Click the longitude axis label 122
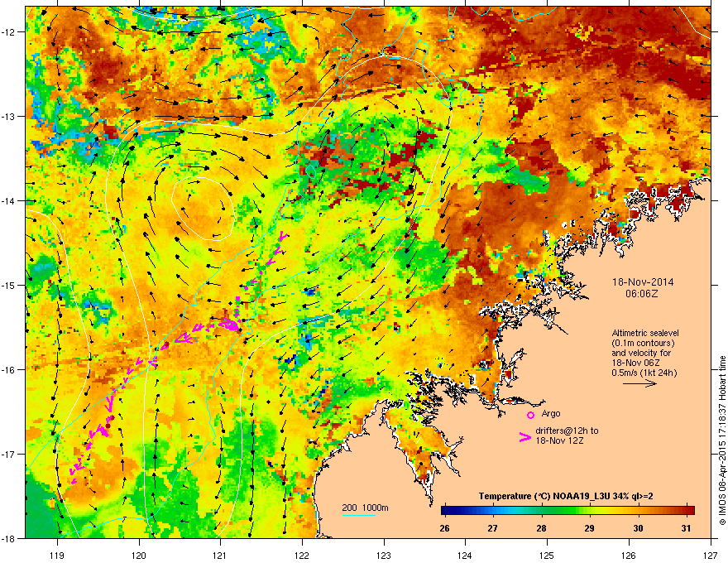Screen dimensions: 728x563 point(302,555)
